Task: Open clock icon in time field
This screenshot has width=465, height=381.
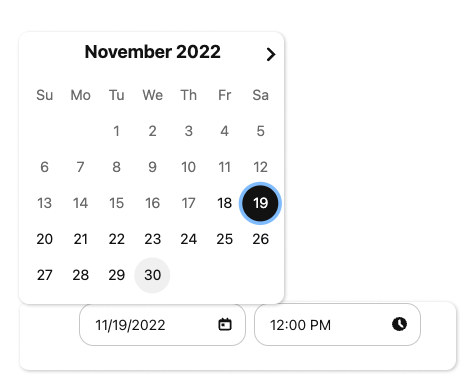Action: click(x=399, y=324)
